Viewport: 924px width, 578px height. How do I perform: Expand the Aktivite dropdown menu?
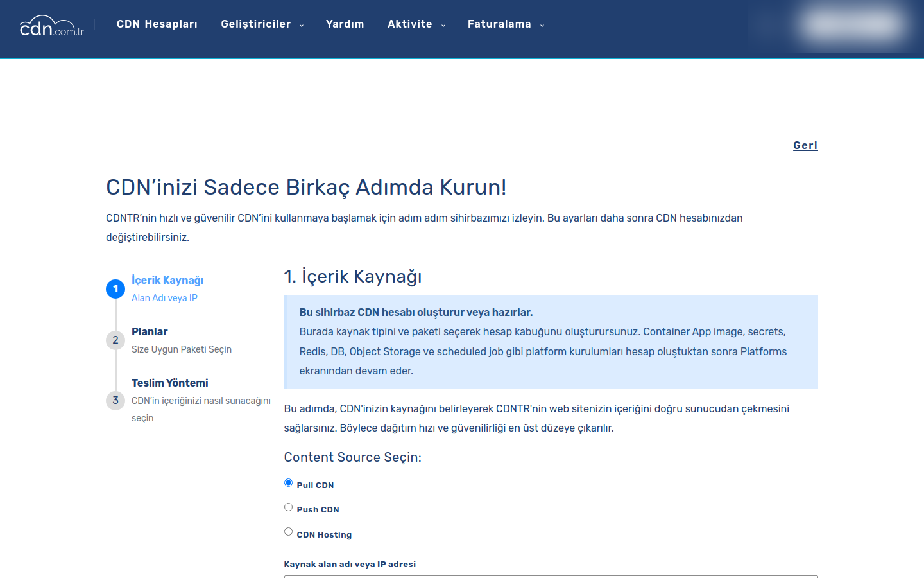click(x=416, y=24)
